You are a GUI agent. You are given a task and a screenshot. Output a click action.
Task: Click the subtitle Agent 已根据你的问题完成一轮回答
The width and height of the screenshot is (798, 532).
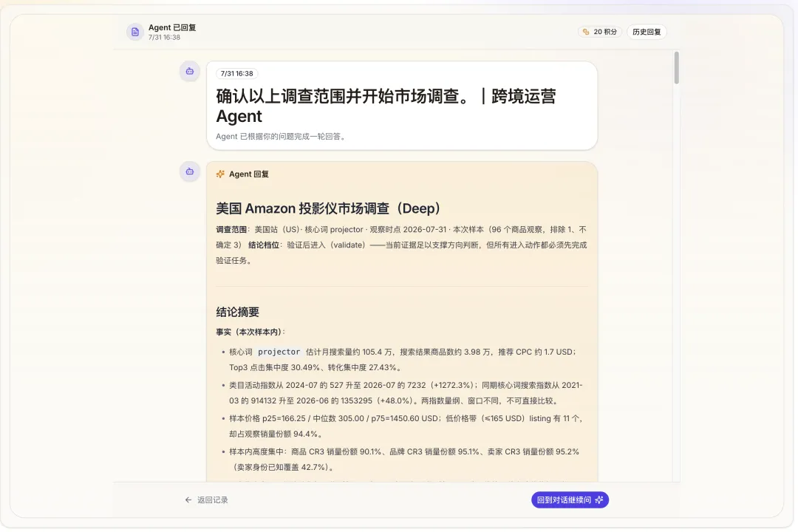(x=282, y=137)
